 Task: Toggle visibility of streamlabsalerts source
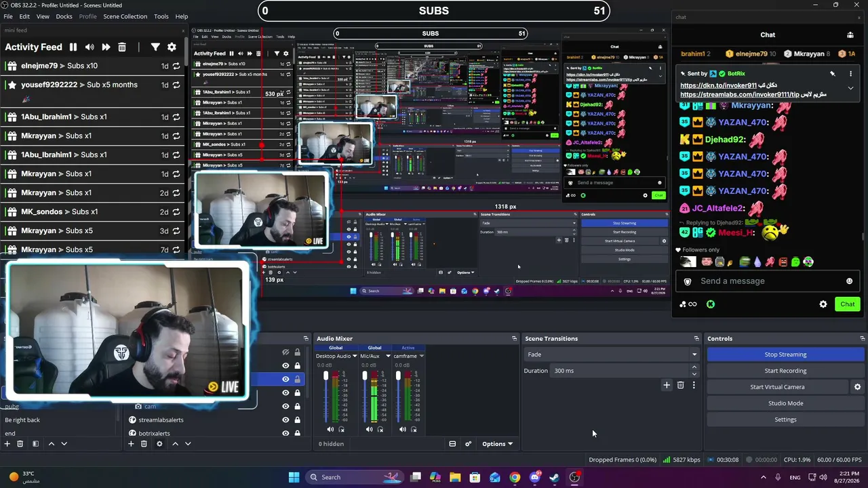[285, 420]
